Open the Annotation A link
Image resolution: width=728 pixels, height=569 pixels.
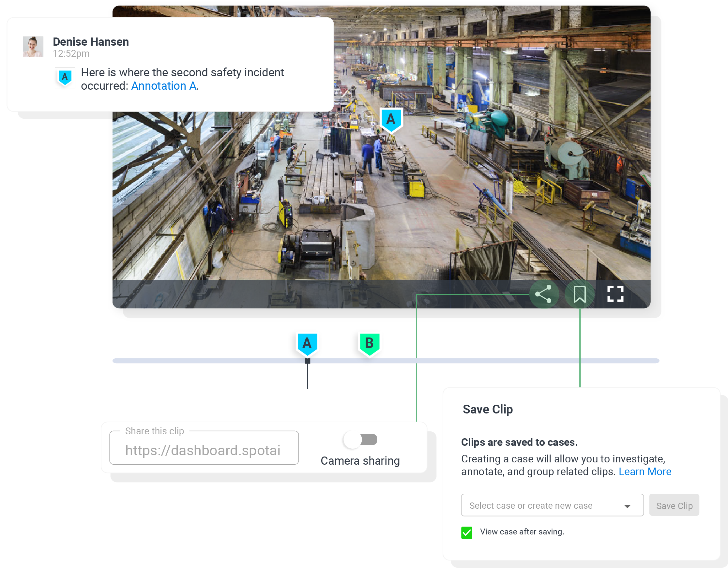[164, 86]
